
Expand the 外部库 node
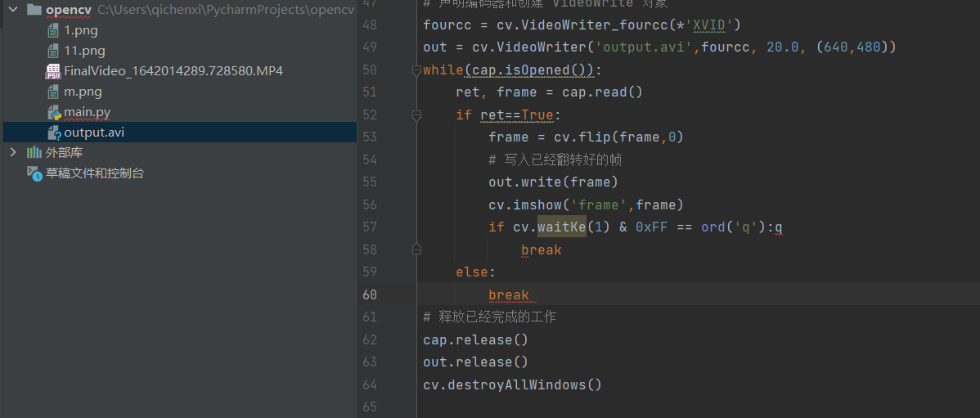pyautogui.click(x=13, y=152)
